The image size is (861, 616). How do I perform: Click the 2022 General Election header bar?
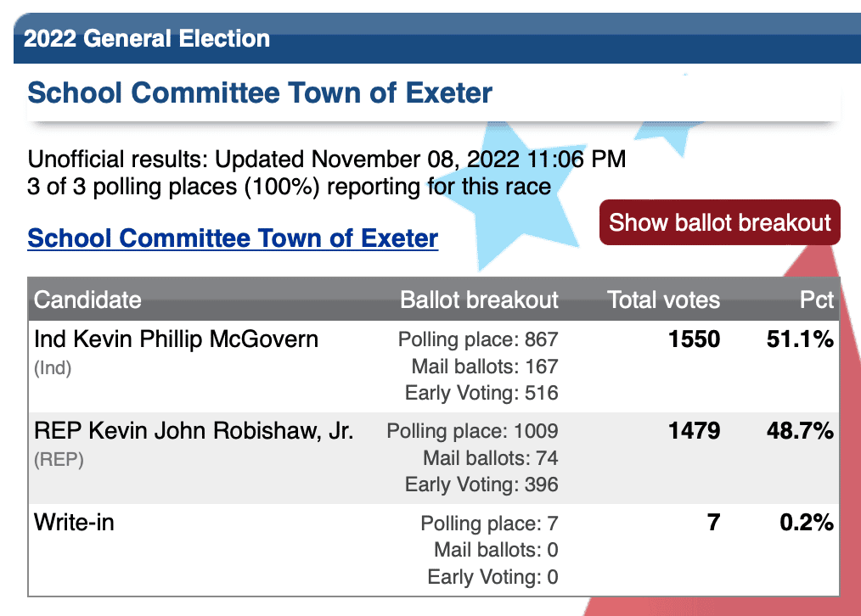click(437, 38)
